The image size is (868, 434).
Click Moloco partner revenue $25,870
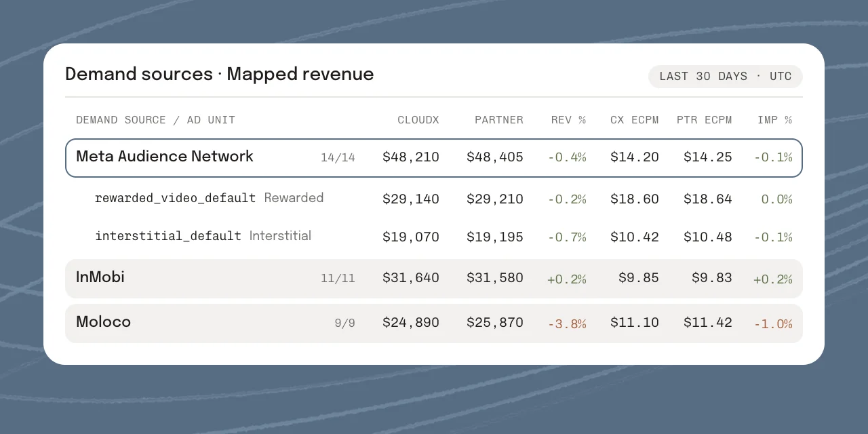[495, 323]
